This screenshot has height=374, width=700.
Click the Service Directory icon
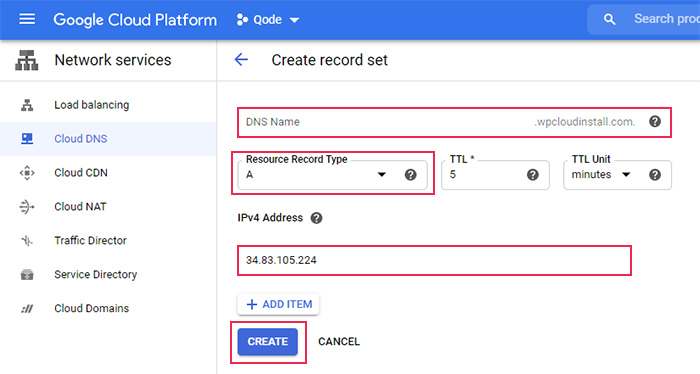tap(27, 274)
